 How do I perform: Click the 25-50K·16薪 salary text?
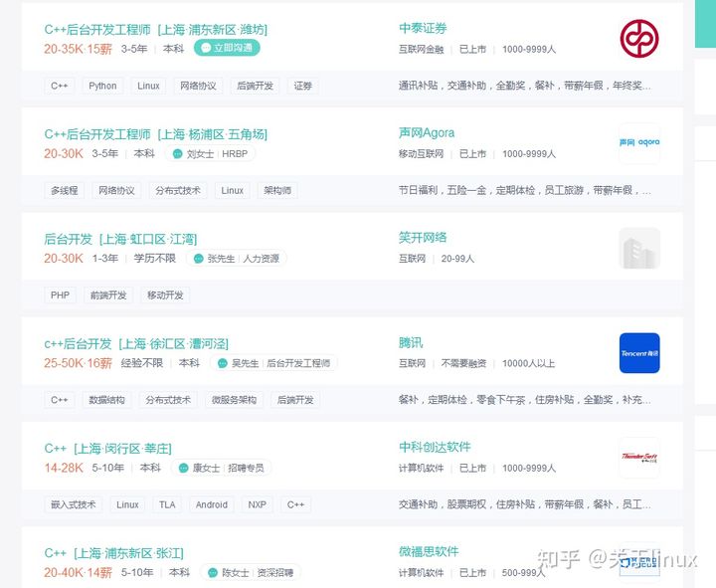(x=79, y=363)
